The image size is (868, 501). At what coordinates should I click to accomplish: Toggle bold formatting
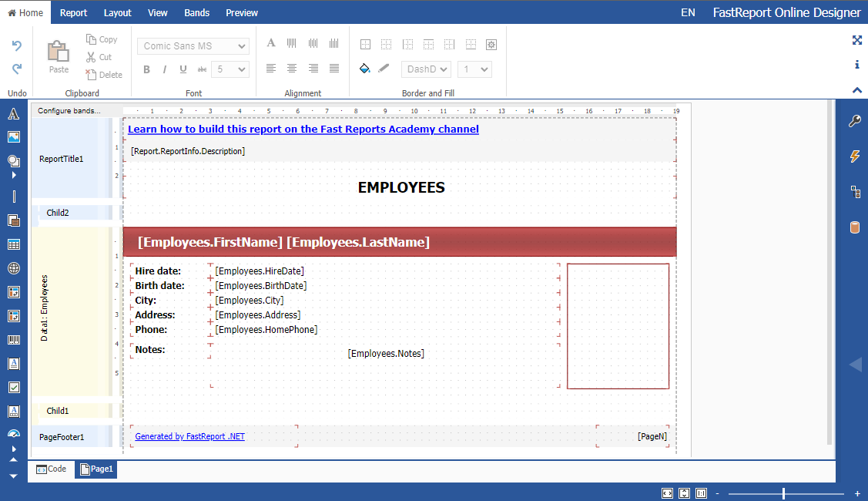coord(146,69)
